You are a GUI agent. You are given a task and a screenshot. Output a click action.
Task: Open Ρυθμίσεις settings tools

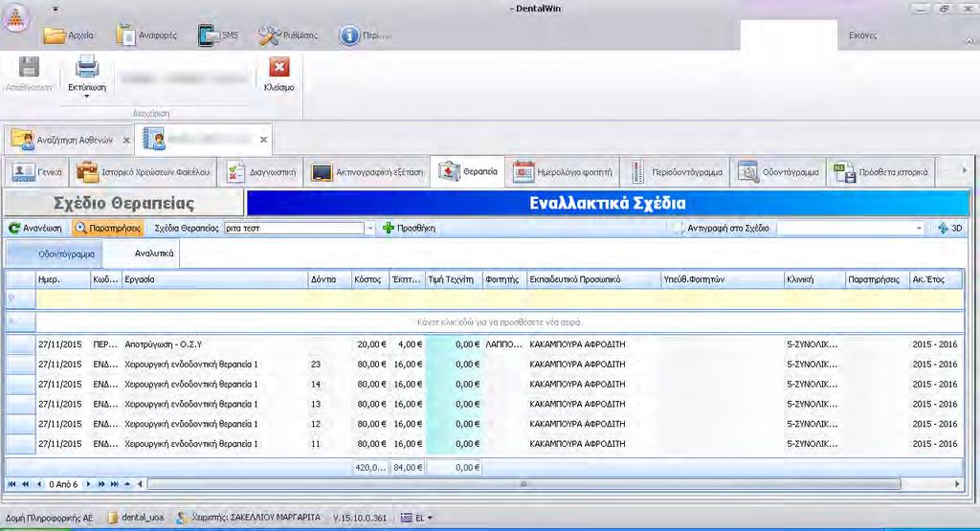[289, 35]
